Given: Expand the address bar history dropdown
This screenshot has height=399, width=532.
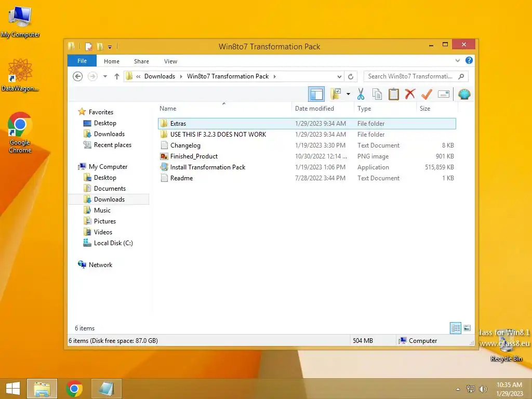Looking at the screenshot, I should (x=339, y=76).
